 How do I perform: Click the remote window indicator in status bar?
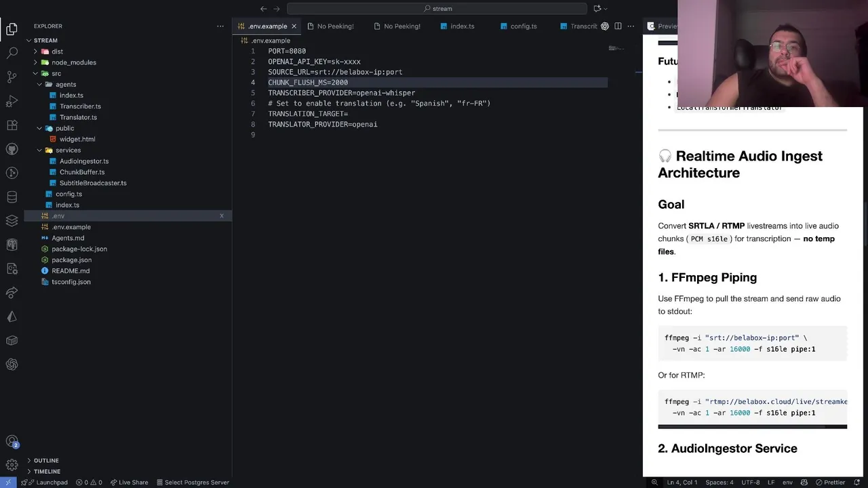7,483
